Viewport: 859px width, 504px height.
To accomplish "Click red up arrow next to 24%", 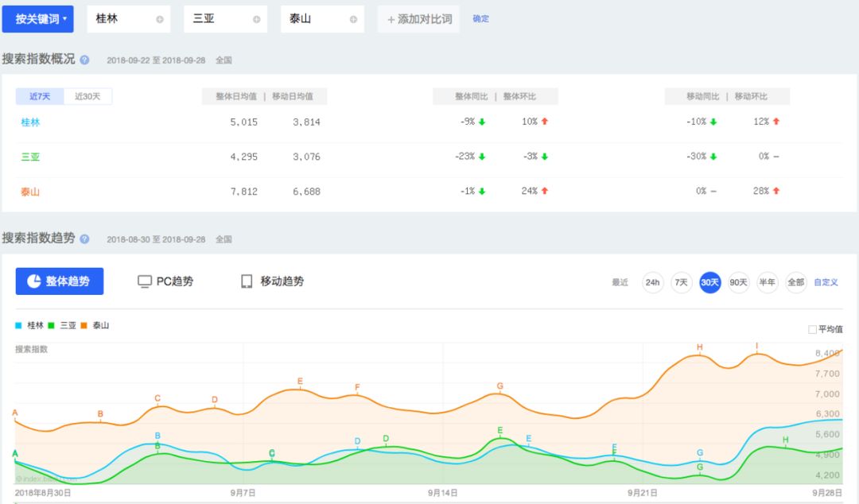I will point(545,192).
